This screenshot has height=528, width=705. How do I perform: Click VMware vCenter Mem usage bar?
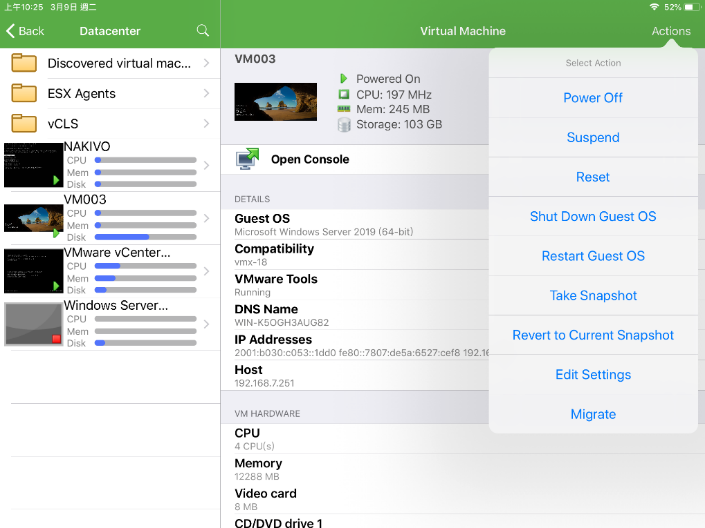146,278
